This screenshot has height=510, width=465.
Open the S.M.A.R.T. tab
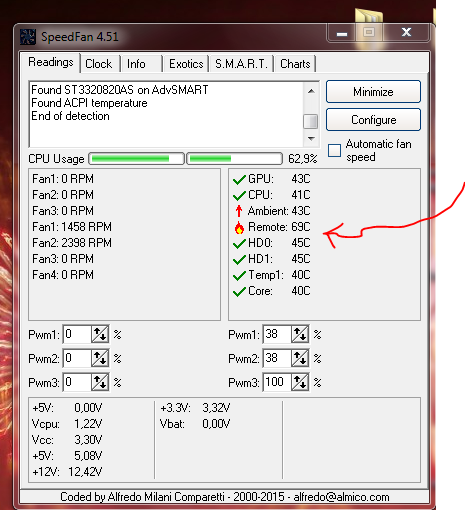[x=241, y=64]
